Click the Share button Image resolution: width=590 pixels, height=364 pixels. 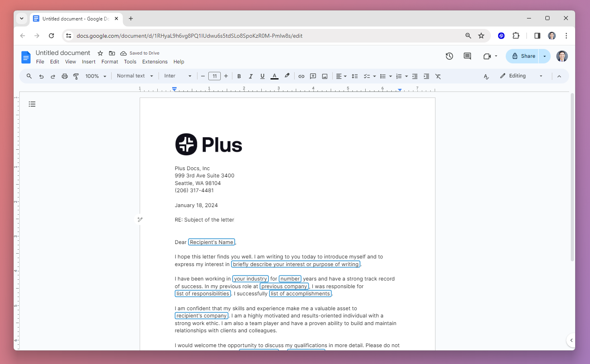pos(526,56)
